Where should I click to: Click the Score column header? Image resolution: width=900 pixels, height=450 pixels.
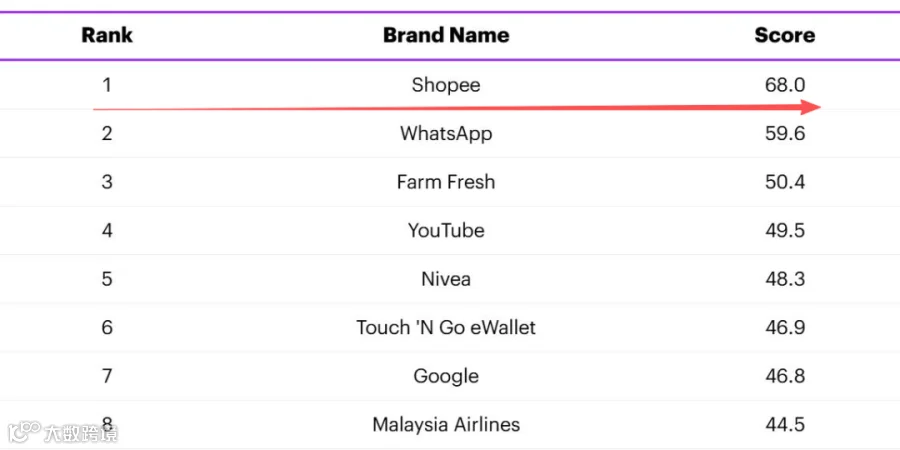point(785,35)
